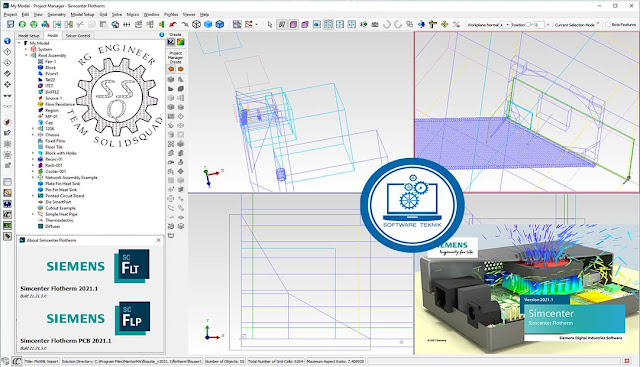The image size is (640, 367).
Task: Select the wireframe cube view icon
Action: pyautogui.click(x=196, y=24)
